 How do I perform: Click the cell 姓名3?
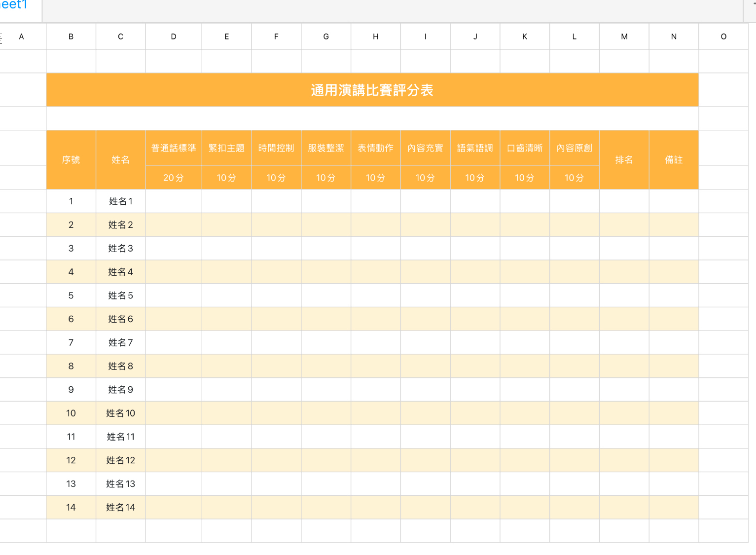click(121, 248)
